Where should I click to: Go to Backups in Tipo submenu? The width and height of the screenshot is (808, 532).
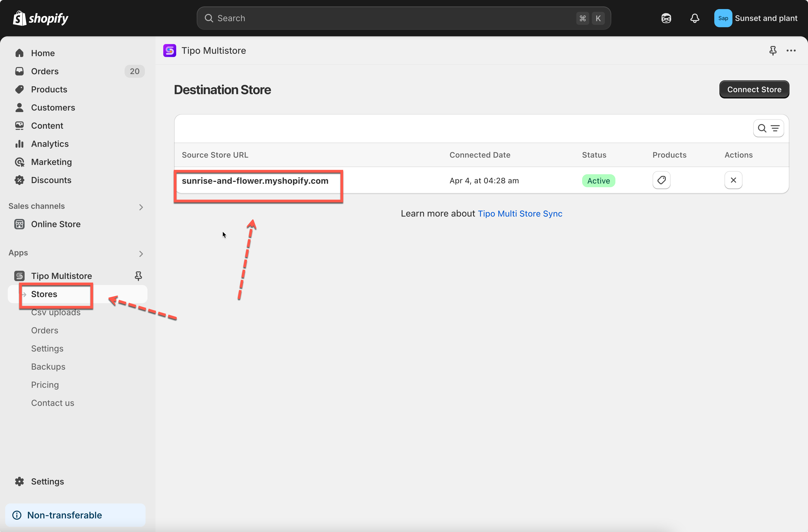click(48, 367)
